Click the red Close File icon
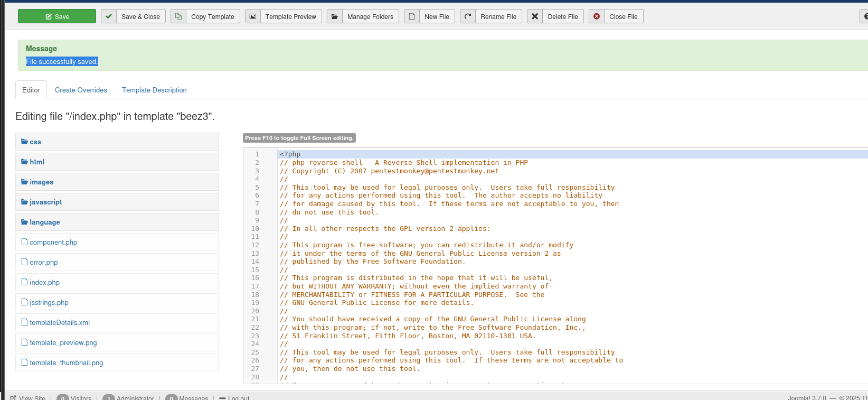The image size is (868, 400). tap(597, 16)
